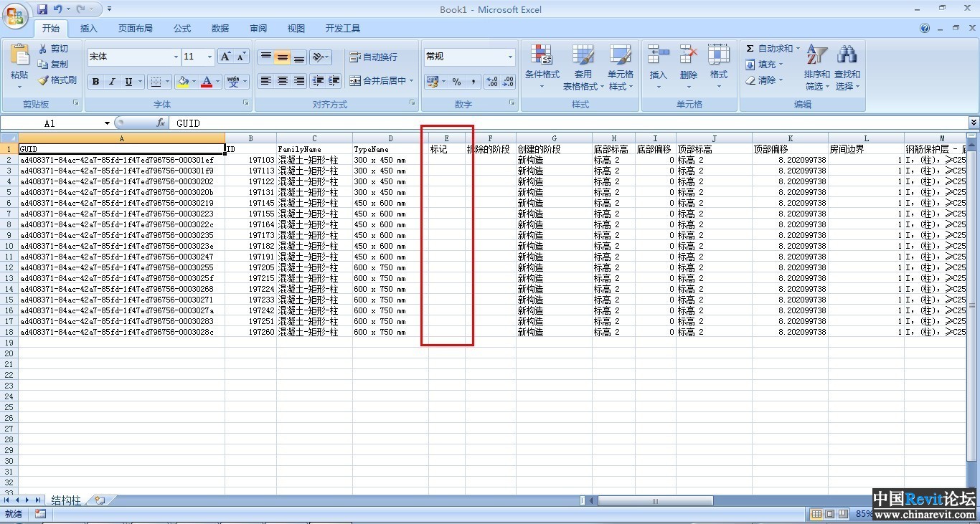This screenshot has height=524, width=980.
Task: Cut selection with 剪切 scissors icon
Action: 54,49
